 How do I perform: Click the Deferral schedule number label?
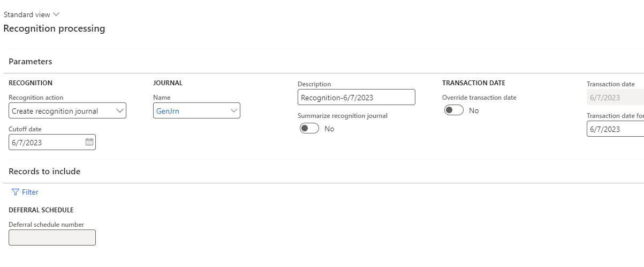pos(47,225)
